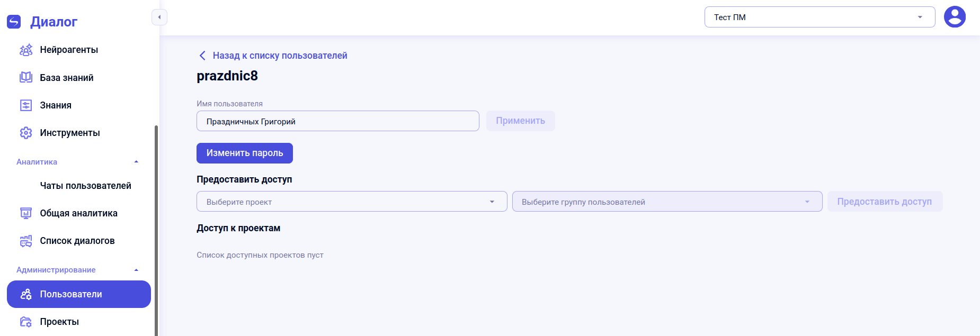Collapse the Аналитика section arrow

point(136,162)
